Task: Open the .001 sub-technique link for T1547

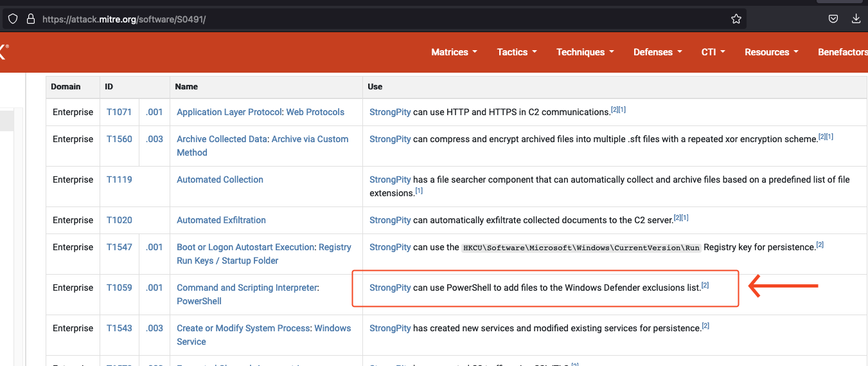Action: coord(154,247)
